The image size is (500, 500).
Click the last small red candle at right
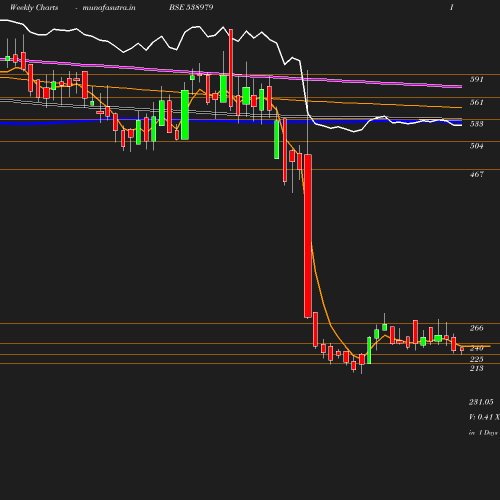pyautogui.click(x=462, y=349)
